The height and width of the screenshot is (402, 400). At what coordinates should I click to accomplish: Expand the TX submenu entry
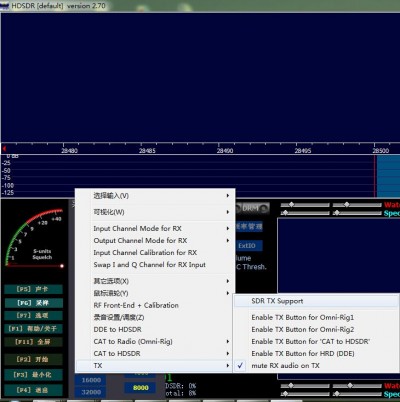tap(155, 366)
